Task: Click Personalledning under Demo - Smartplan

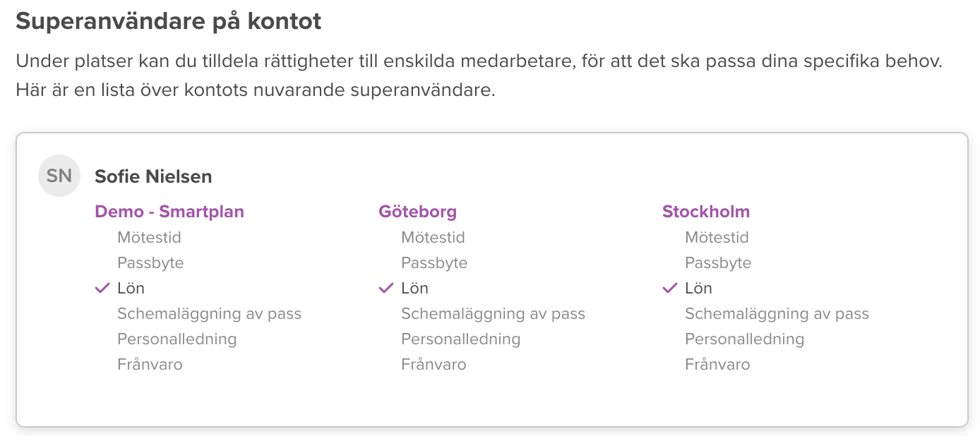Action: 177,339
